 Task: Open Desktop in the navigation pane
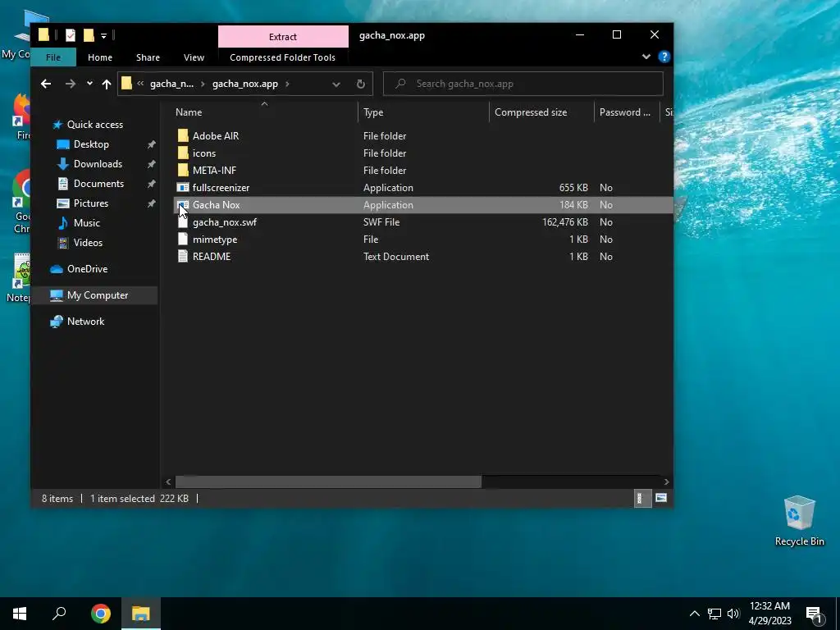pyautogui.click(x=91, y=144)
